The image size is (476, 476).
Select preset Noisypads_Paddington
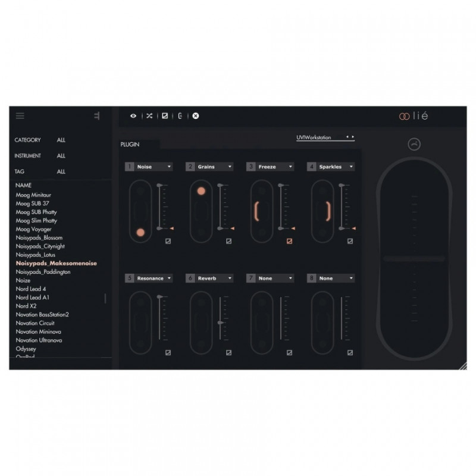pos(43,272)
